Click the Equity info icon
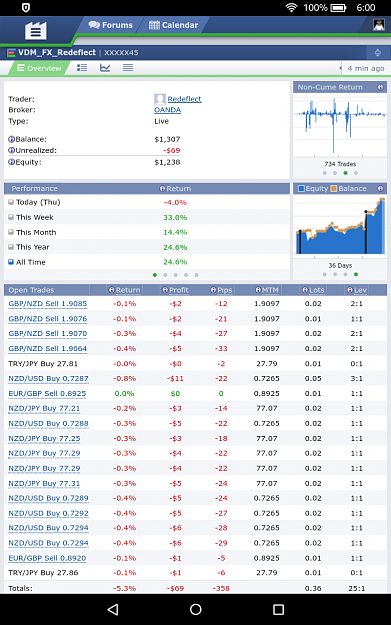 11,162
